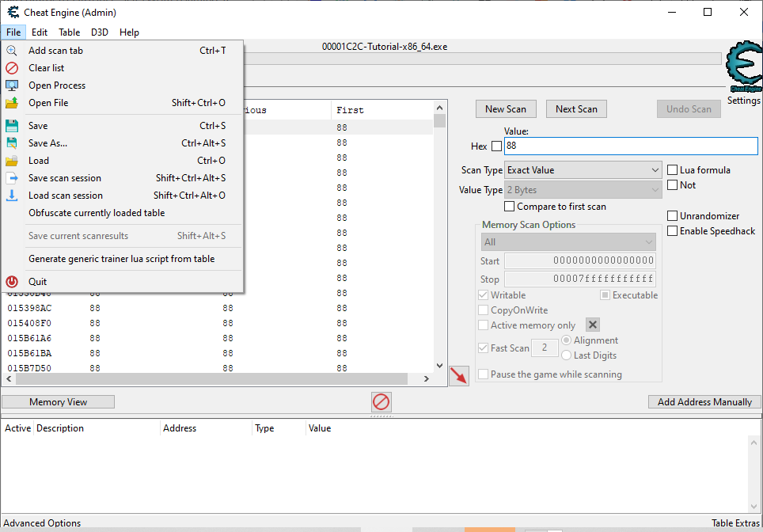This screenshot has width=763, height=532.
Task: Open the memory region 'All' dropdown
Action: (568, 242)
